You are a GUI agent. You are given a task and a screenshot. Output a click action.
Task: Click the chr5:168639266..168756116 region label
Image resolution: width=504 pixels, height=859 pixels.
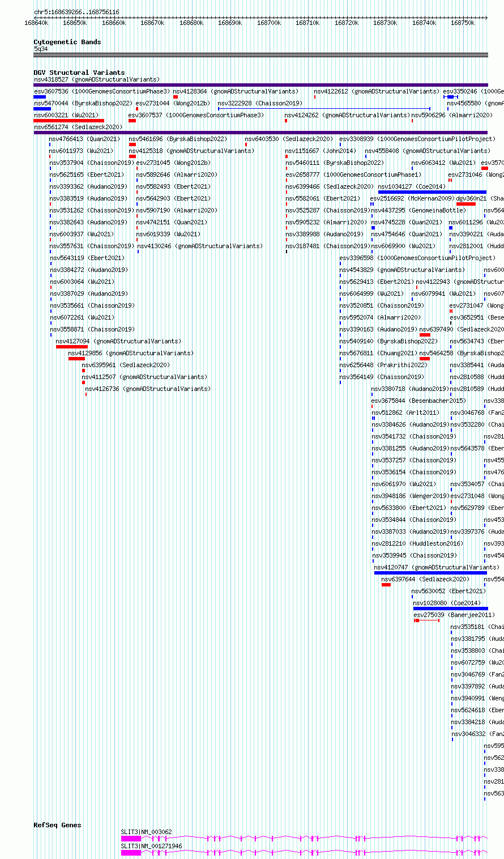pyautogui.click(x=76, y=12)
